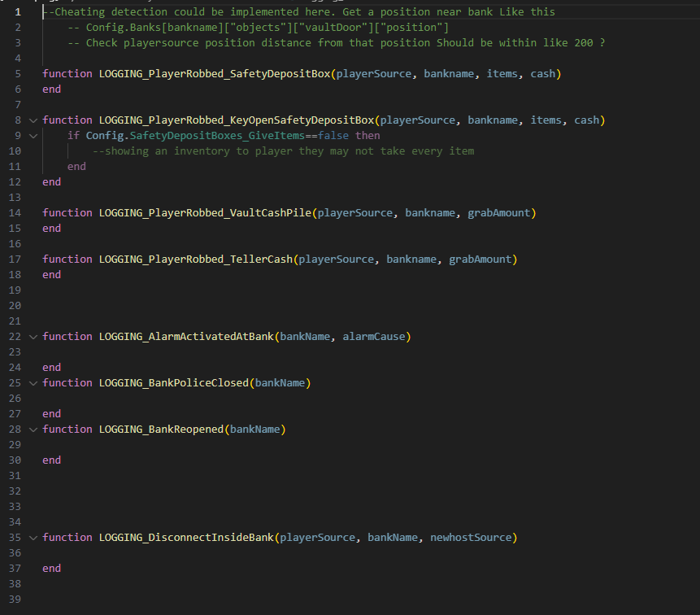This screenshot has width=700, height=615.
Task: Collapse the fold chevron for LOGGING_PlayerRobbed_KeyOpenSafetyDepositBox function
Action: 33,120
